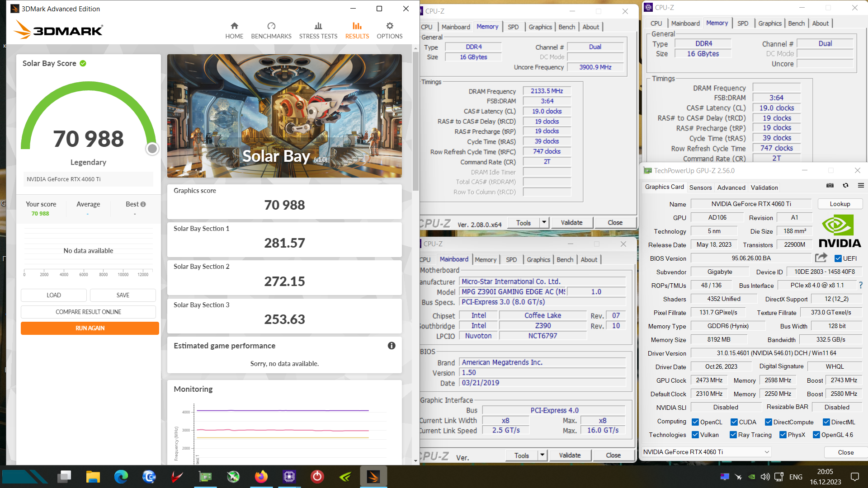Open STRESS TESTS in 3DMark
The height and width of the screenshot is (488, 868).
click(x=318, y=31)
